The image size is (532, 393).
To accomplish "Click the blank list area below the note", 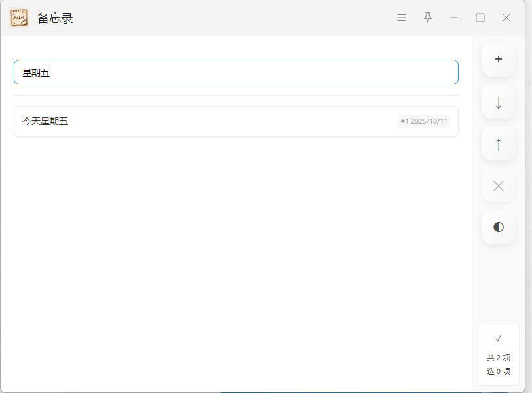I will point(236,262).
